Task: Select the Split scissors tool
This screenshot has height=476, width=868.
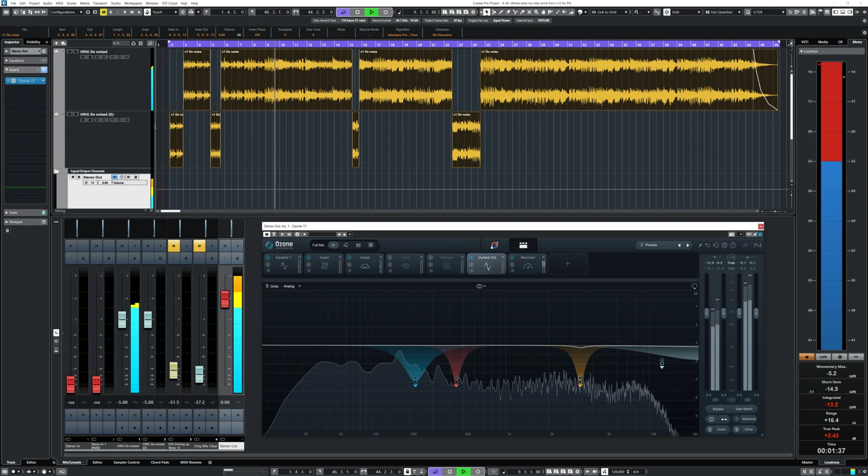Action: point(515,12)
